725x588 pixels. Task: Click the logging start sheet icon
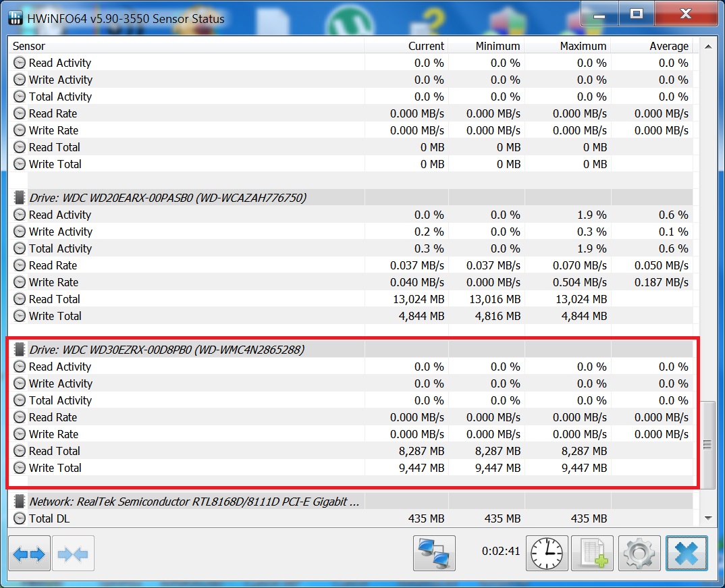click(x=593, y=554)
